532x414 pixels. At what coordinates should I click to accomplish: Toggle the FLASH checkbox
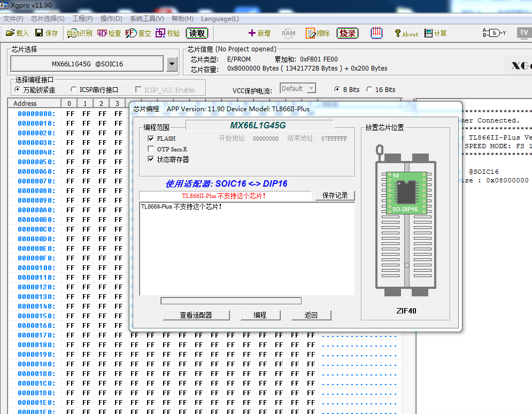point(151,139)
